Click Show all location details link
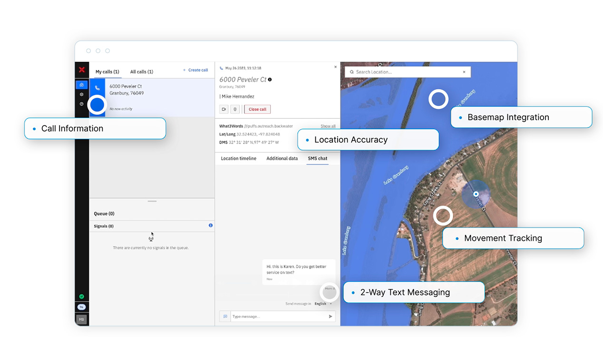The width and height of the screenshot is (603, 364). click(328, 126)
